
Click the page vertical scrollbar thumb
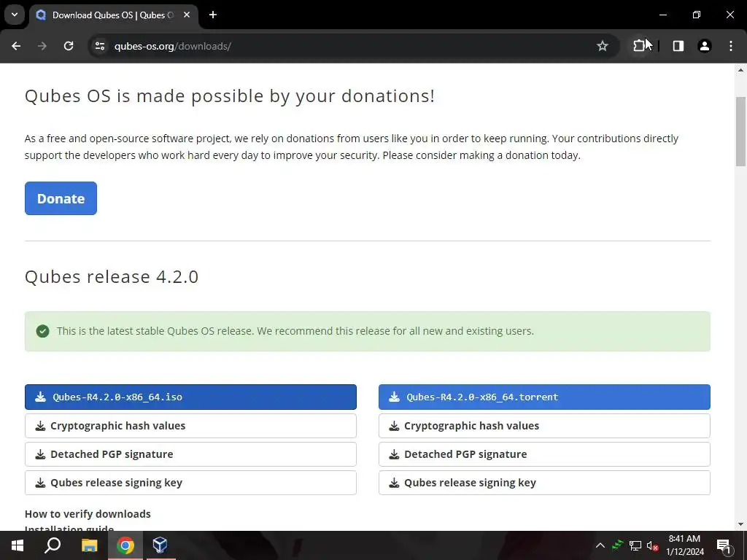pos(740,131)
